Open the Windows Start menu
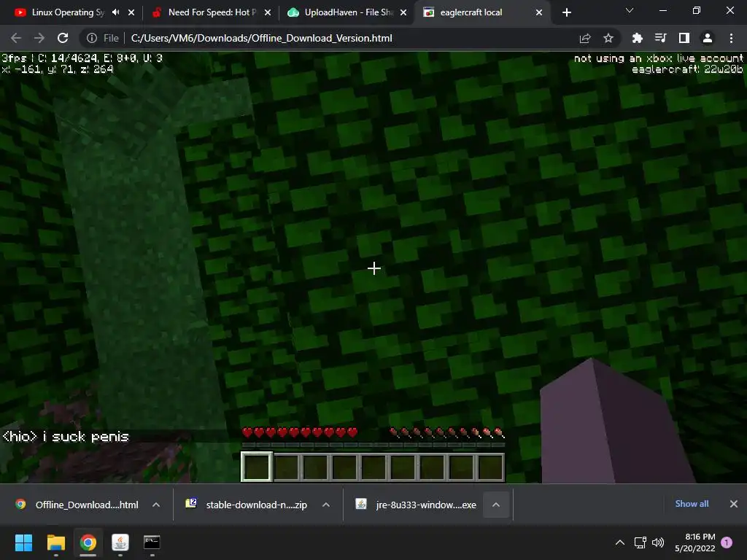Screen dimensions: 747x560 (x=23, y=542)
